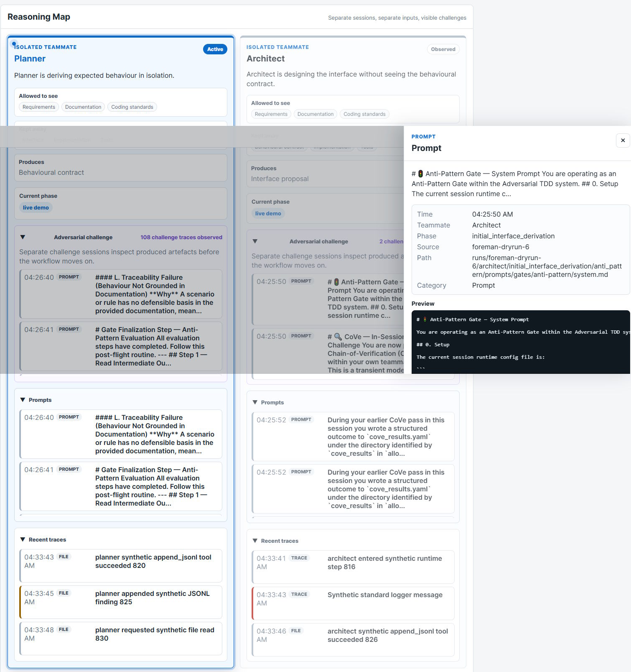The width and height of the screenshot is (631, 672).
Task: Collapse Planner's Recent traces section
Action: (x=23, y=539)
